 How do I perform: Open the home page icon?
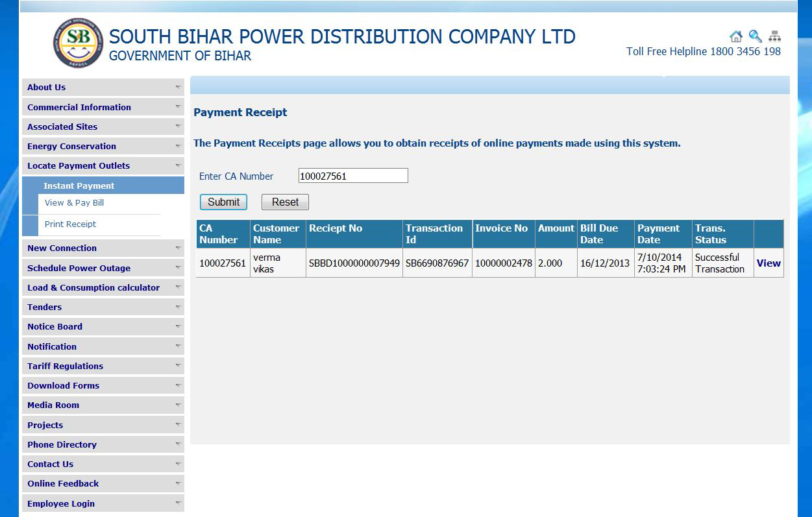[736, 36]
